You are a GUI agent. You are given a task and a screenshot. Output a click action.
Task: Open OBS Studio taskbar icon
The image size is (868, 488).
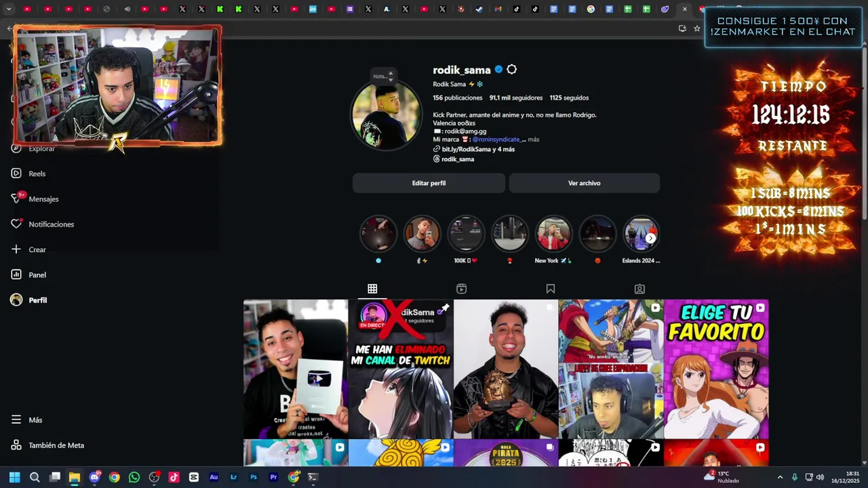pyautogui.click(x=154, y=477)
